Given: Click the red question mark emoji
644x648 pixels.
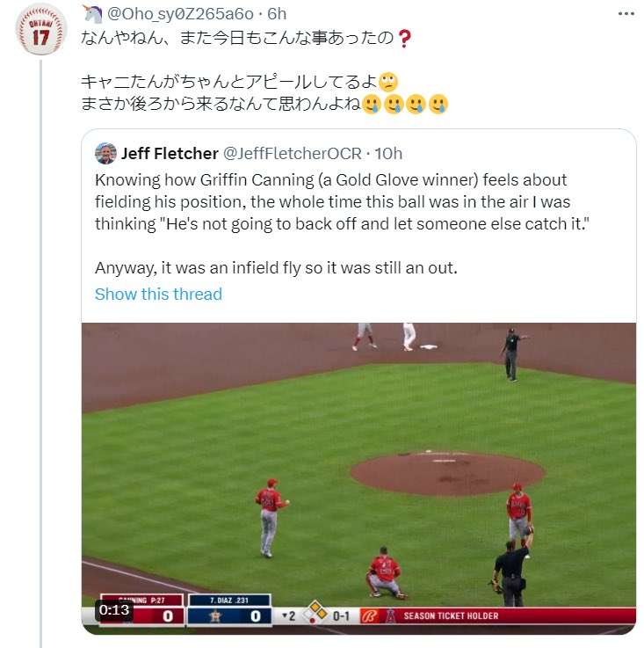Looking at the screenshot, I should click(x=404, y=39).
